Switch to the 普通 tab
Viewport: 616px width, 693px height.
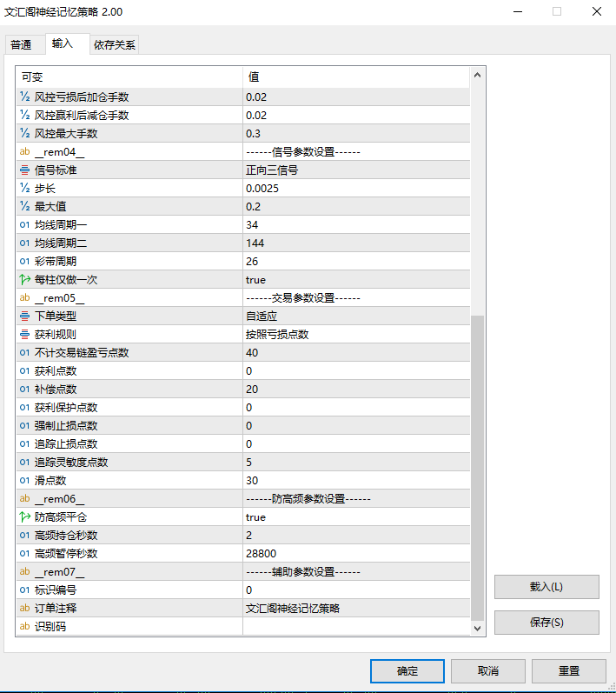(x=21, y=45)
